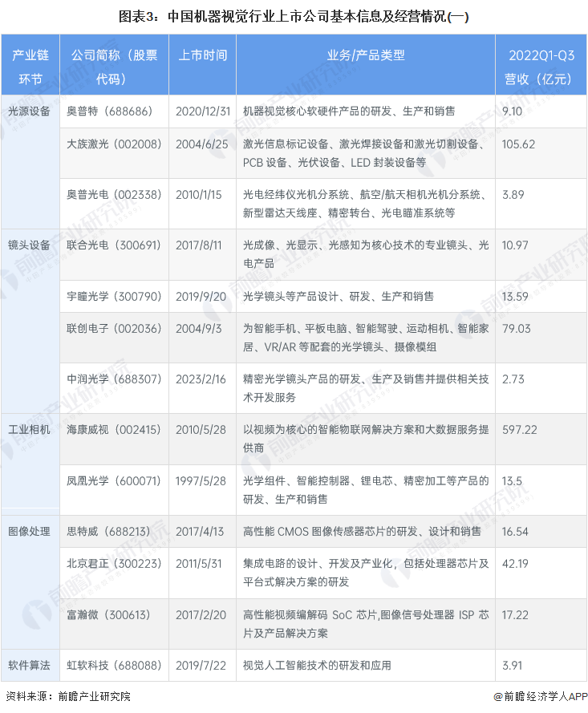
Task: Select company 大族激光（002008）
Action: [114, 144]
